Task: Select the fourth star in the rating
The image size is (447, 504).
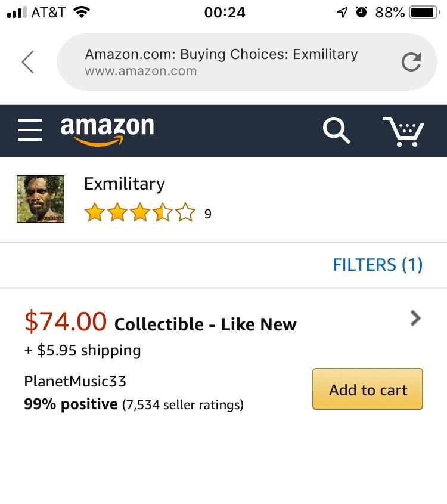Action: pyautogui.click(x=163, y=212)
